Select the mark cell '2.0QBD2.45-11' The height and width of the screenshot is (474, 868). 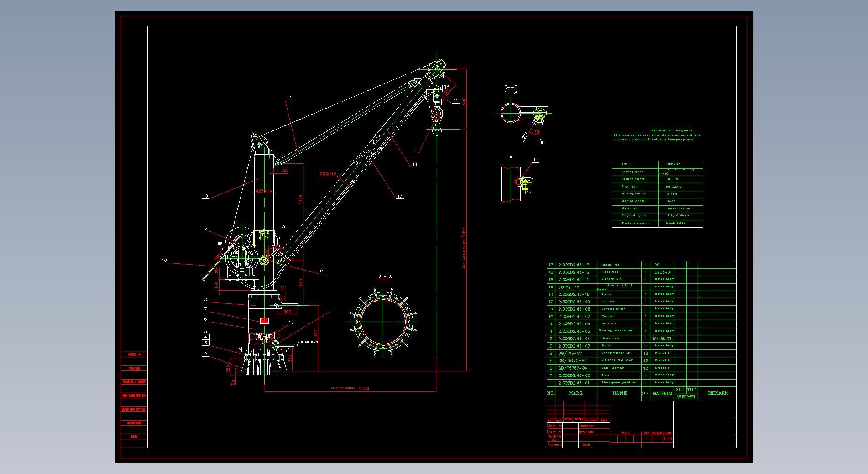click(x=574, y=280)
